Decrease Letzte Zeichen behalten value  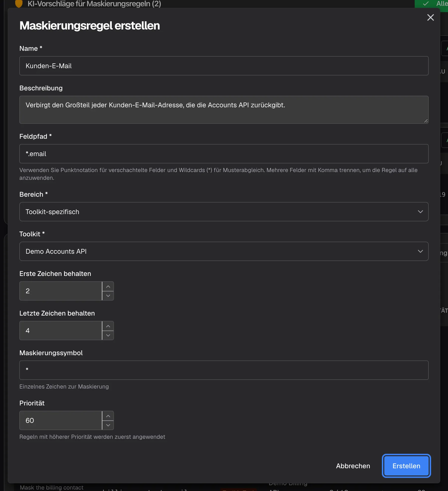pos(108,335)
